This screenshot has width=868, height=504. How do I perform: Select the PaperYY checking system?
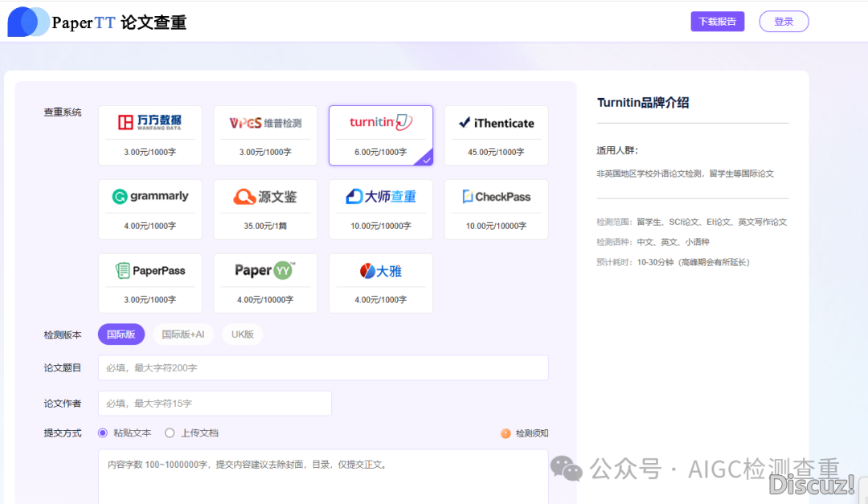[x=265, y=283]
